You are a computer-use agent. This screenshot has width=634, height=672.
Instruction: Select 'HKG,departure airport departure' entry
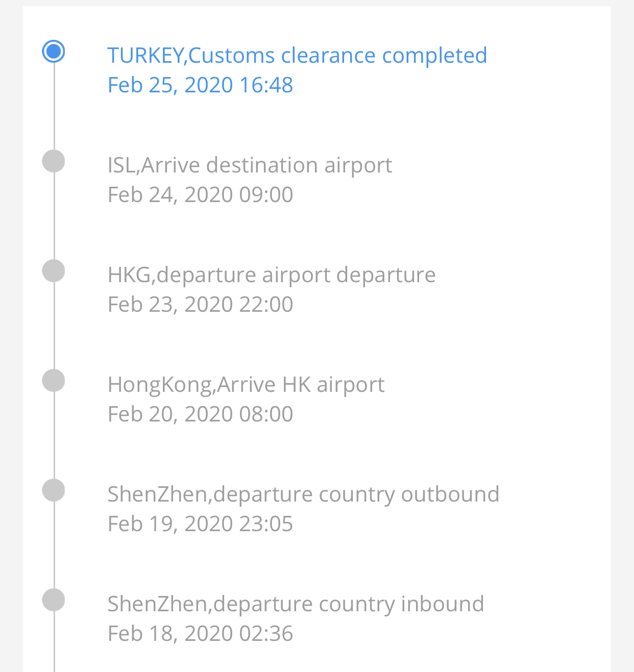[272, 275]
